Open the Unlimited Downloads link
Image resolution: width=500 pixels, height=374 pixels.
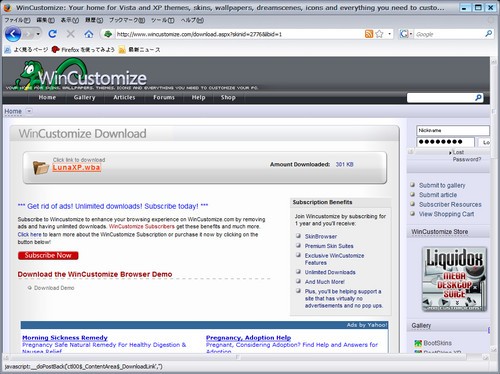[x=330, y=272]
